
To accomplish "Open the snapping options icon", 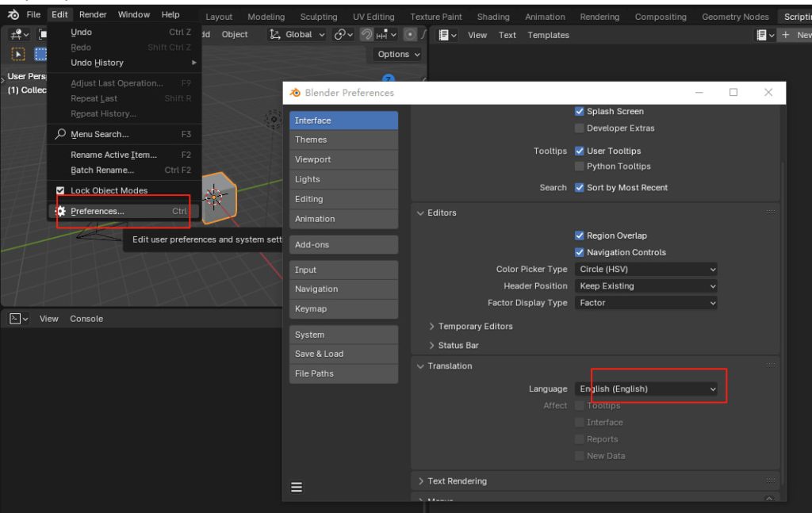I will tap(386, 35).
